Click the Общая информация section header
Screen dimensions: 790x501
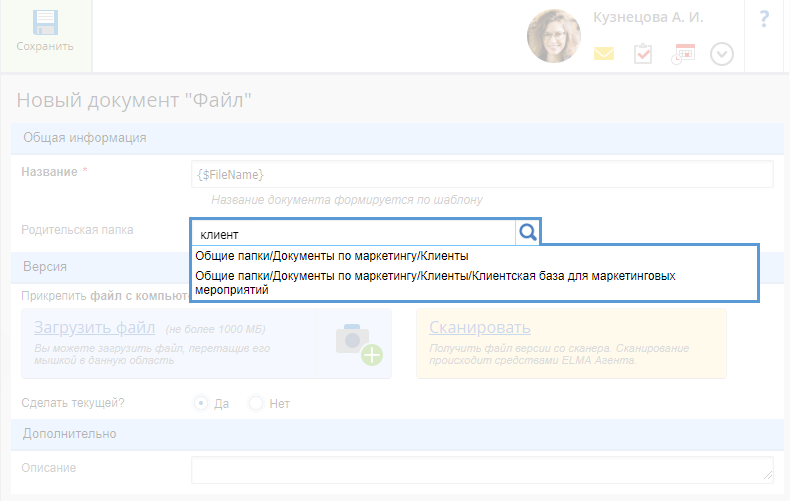tap(85, 137)
